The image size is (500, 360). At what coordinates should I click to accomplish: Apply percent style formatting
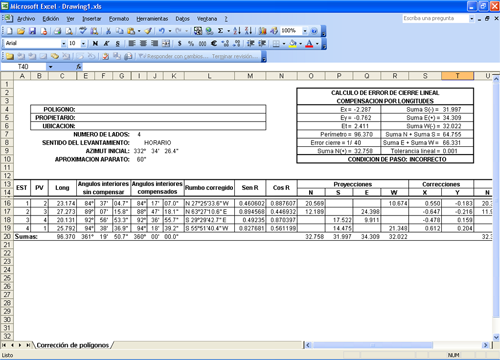tap(191, 43)
